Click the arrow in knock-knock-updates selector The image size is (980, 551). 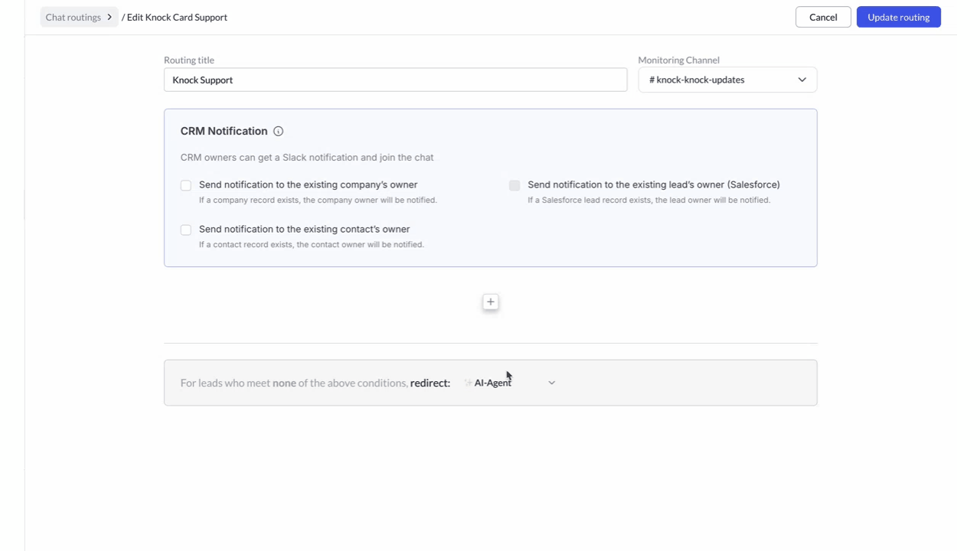[802, 80]
